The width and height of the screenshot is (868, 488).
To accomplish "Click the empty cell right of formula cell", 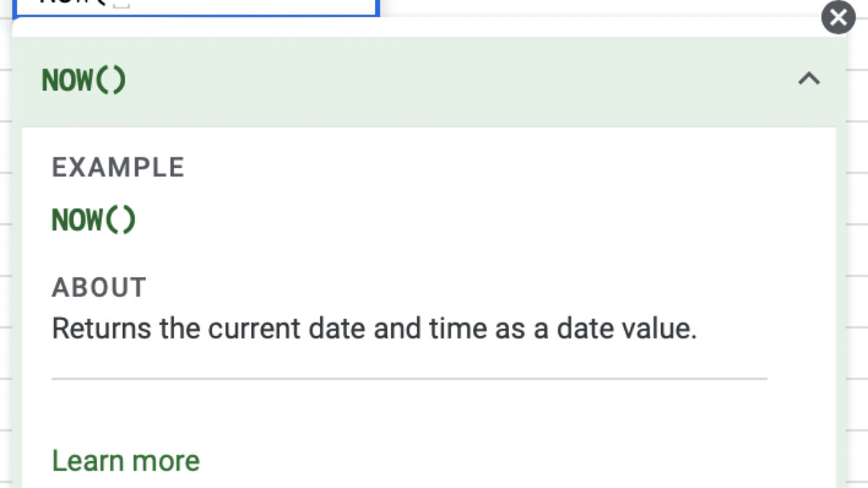I will pos(579,6).
